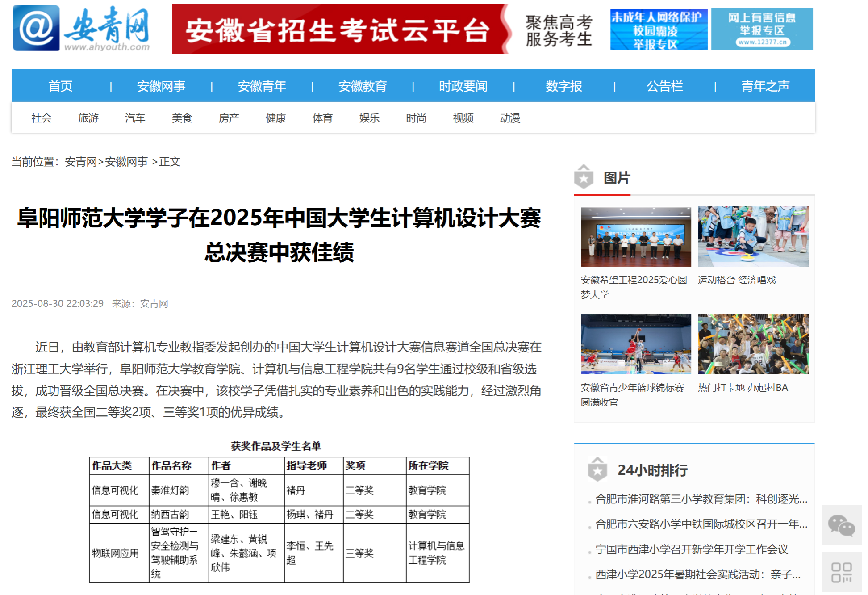The height and width of the screenshot is (595, 868).
Task: Open the WeChat floating icon
Action: coord(841,525)
